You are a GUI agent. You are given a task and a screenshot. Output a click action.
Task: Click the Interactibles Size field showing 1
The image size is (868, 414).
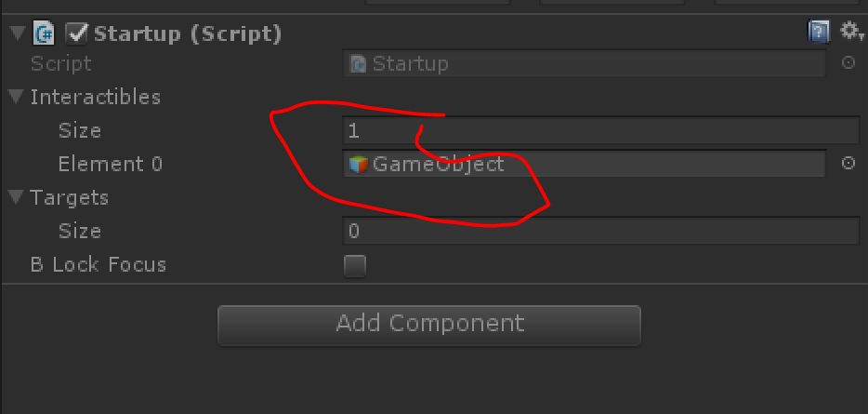pyautogui.click(x=600, y=130)
